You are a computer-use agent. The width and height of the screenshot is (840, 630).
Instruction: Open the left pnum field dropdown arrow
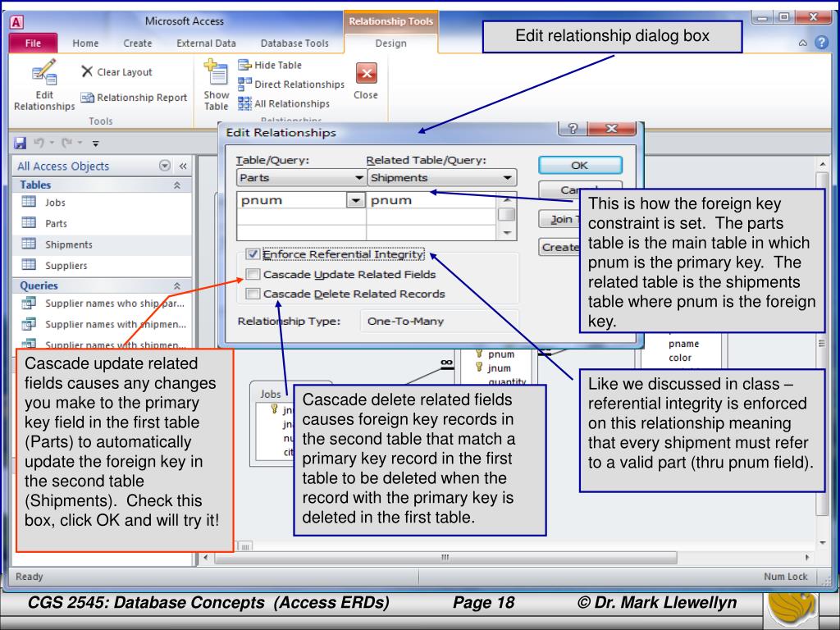(x=355, y=200)
